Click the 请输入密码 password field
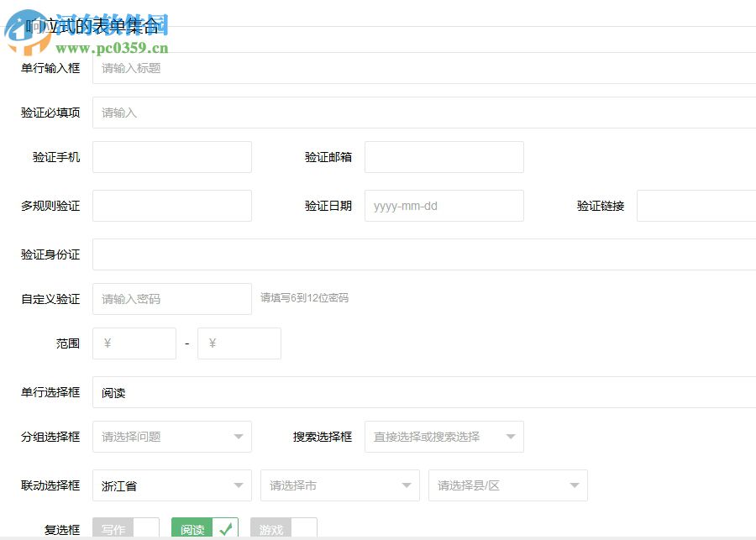The width and height of the screenshot is (756, 540). tap(172, 299)
